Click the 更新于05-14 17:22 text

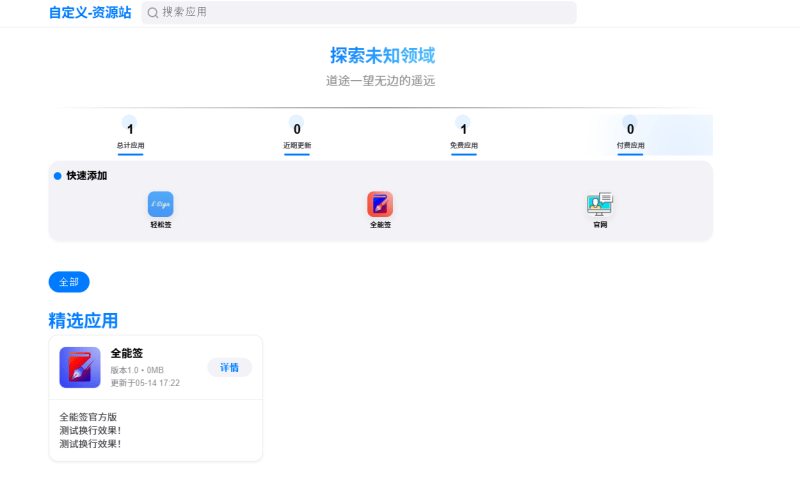145,383
